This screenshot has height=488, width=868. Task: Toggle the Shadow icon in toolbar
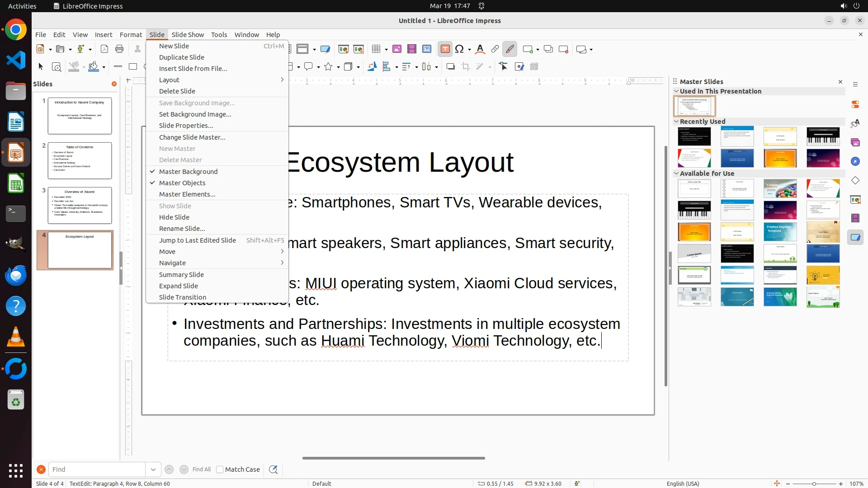click(x=450, y=67)
